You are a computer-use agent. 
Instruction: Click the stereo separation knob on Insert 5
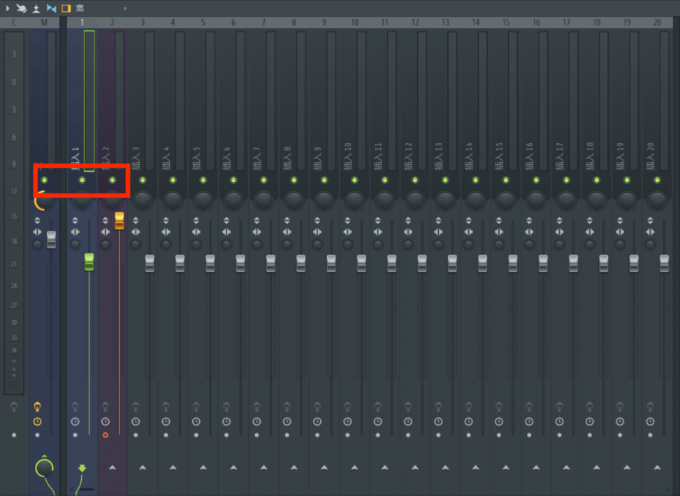196,245
